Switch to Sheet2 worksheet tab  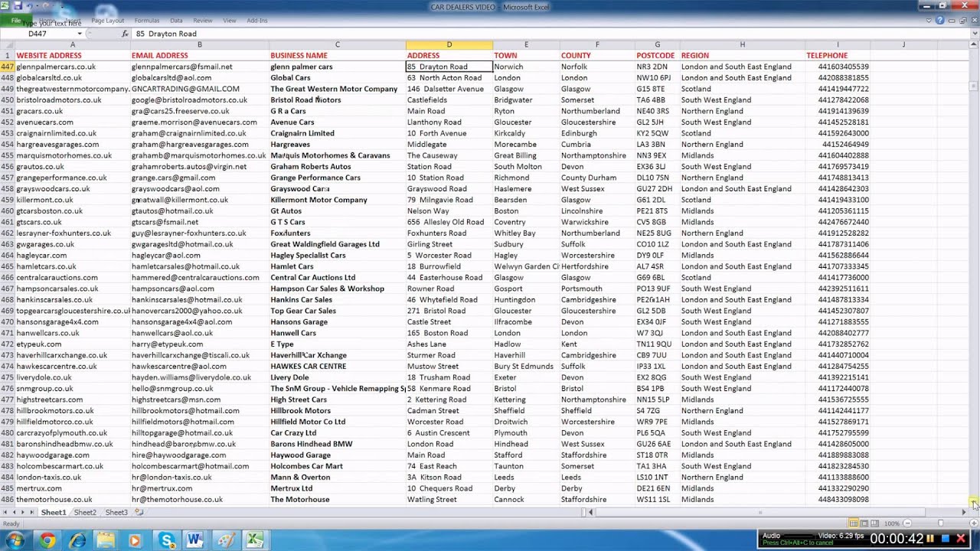[85, 513]
